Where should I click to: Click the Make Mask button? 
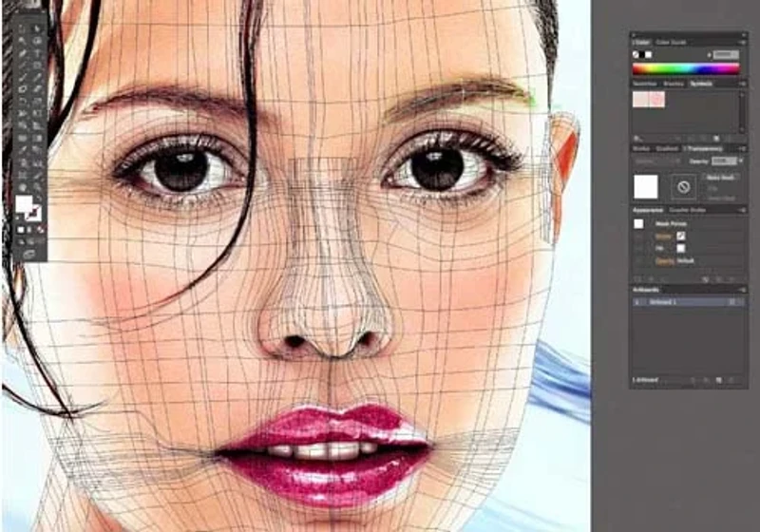click(721, 178)
